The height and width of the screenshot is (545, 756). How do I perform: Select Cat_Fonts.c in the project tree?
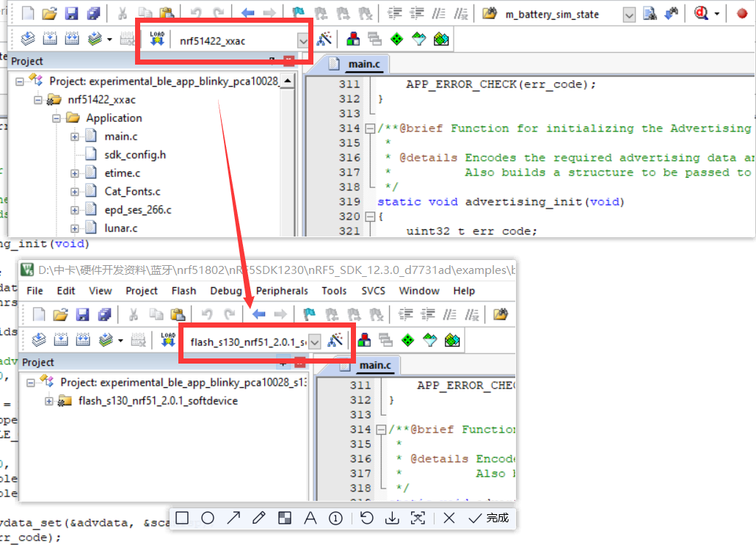click(x=132, y=192)
